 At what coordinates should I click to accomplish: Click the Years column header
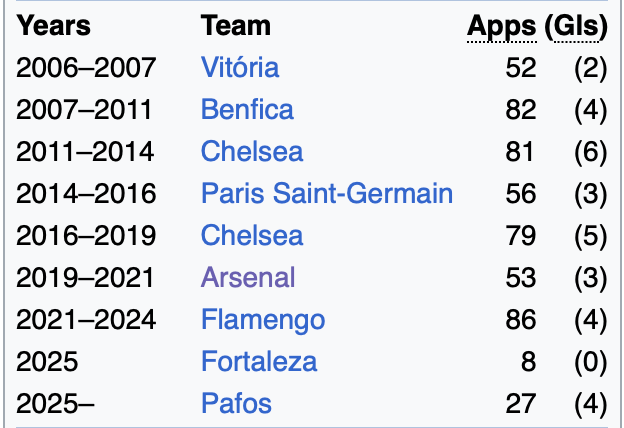pos(53,26)
